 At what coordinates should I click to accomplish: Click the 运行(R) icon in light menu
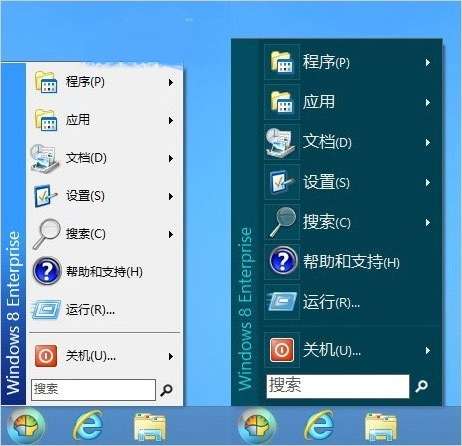click(x=46, y=310)
